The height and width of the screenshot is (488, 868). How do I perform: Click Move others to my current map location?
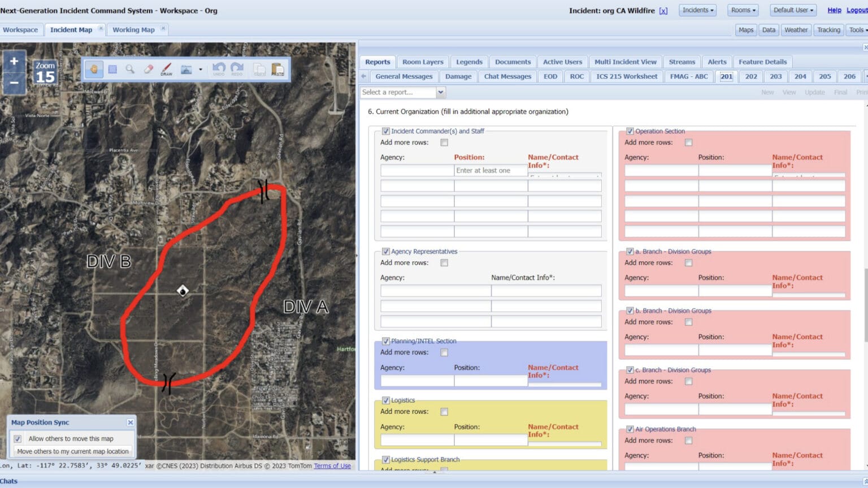click(73, 451)
